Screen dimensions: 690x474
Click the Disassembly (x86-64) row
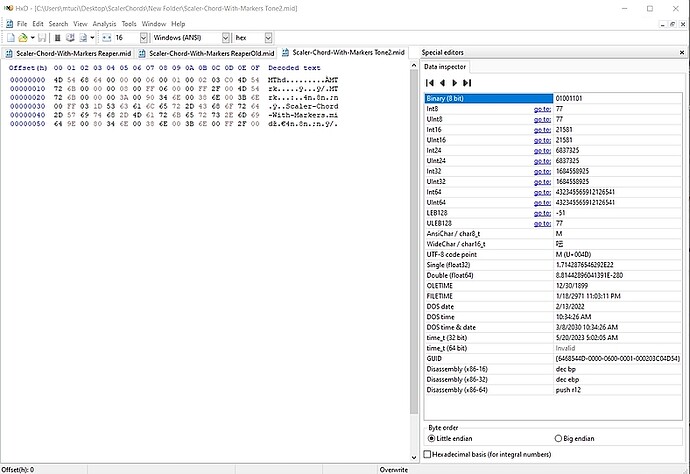[x=553, y=390]
